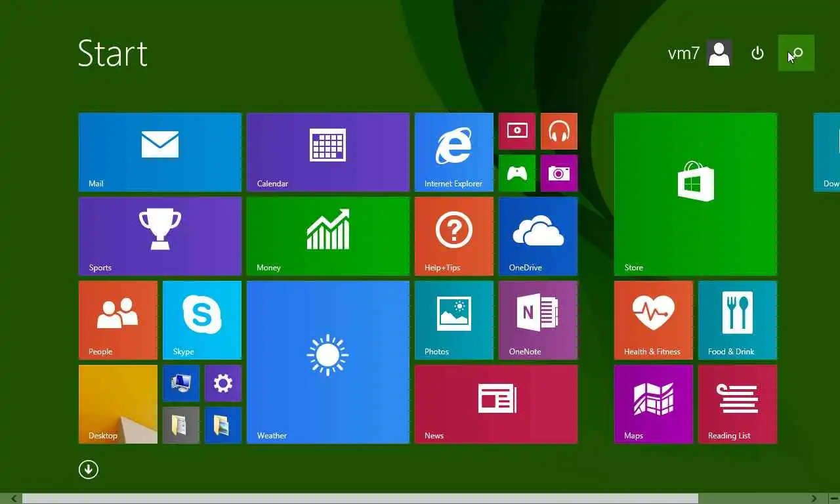This screenshot has width=840, height=504.
Task: Launch the Maps tile
Action: point(654,404)
